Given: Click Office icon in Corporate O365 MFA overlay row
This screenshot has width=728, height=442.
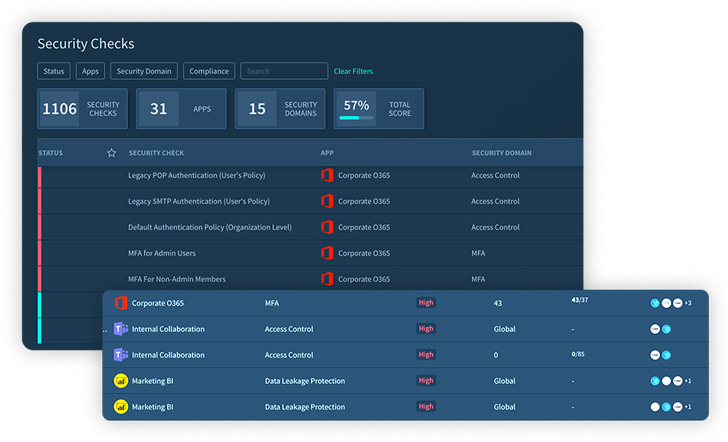Looking at the screenshot, I should pyautogui.click(x=121, y=303).
